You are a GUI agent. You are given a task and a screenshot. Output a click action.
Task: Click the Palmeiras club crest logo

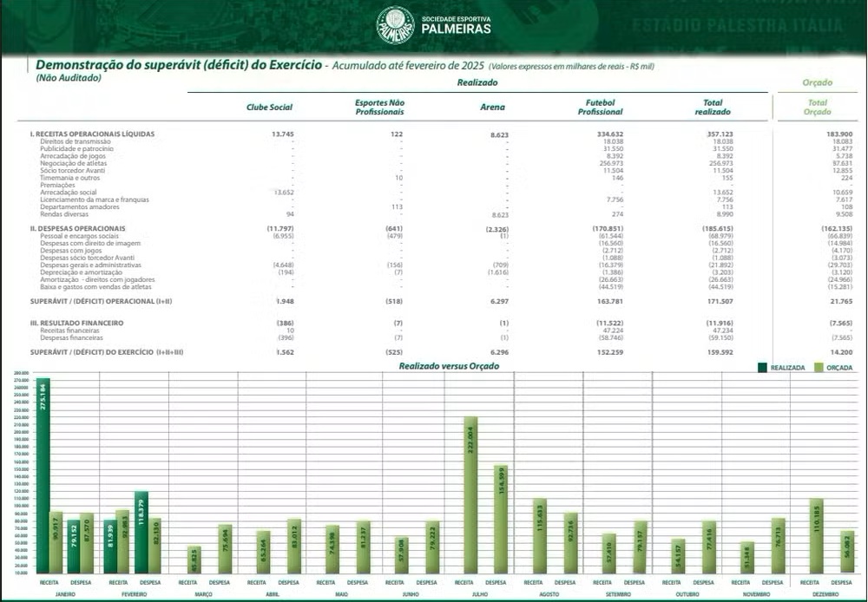[x=395, y=25]
